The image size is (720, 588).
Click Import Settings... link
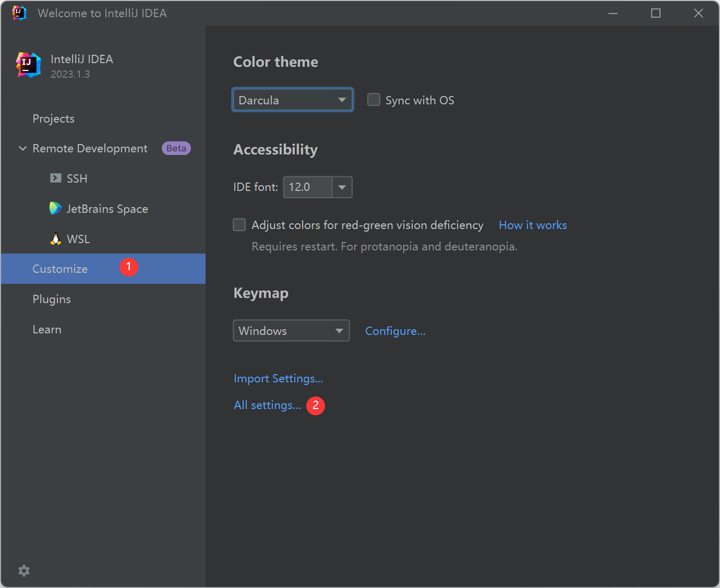[x=278, y=379]
